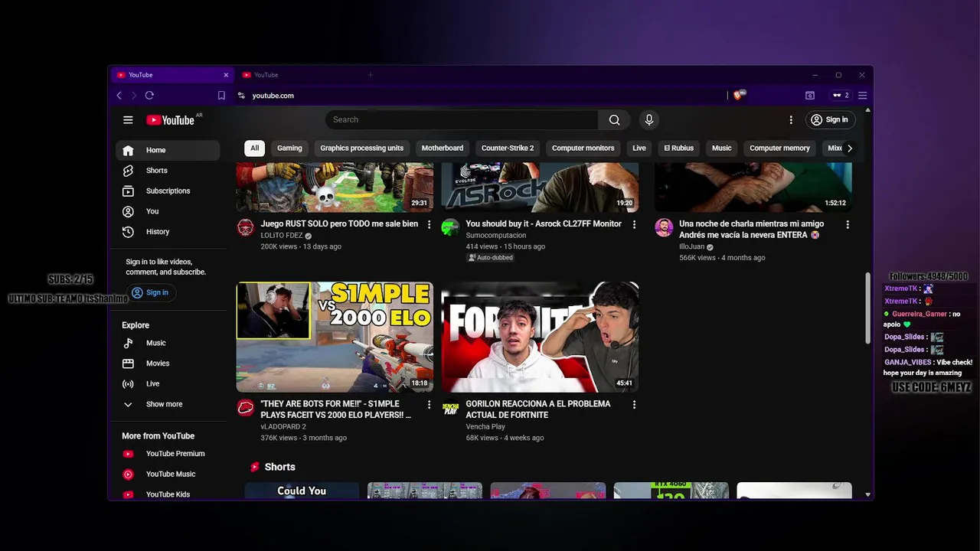
Task: Open options for S1MPLE plays FACEIT video
Action: click(429, 405)
